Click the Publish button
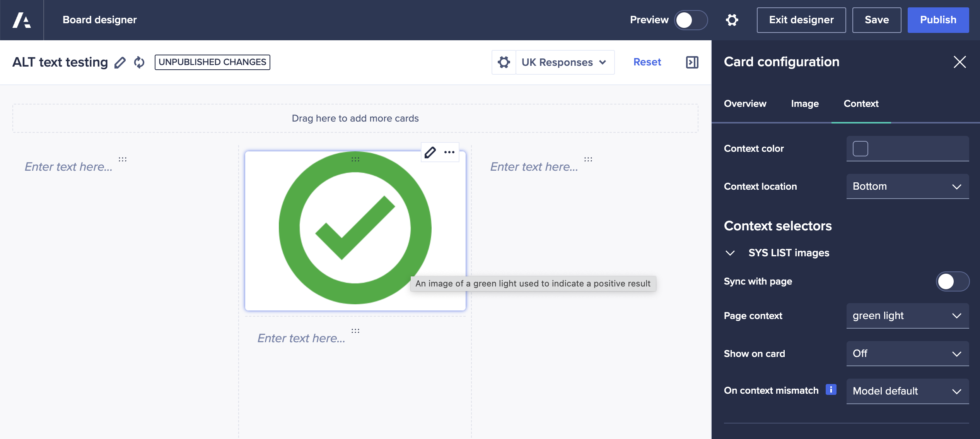 [x=938, y=20]
